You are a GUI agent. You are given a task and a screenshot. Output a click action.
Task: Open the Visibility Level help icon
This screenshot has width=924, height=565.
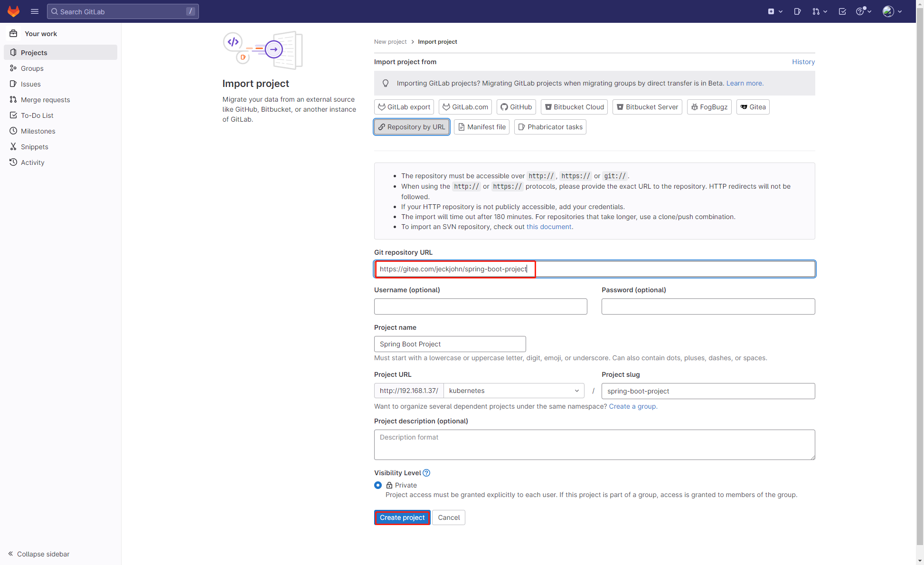click(x=426, y=473)
